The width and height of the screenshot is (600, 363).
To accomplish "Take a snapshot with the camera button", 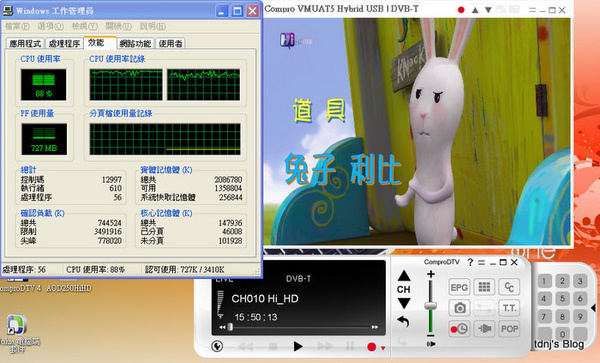I will [x=459, y=308].
